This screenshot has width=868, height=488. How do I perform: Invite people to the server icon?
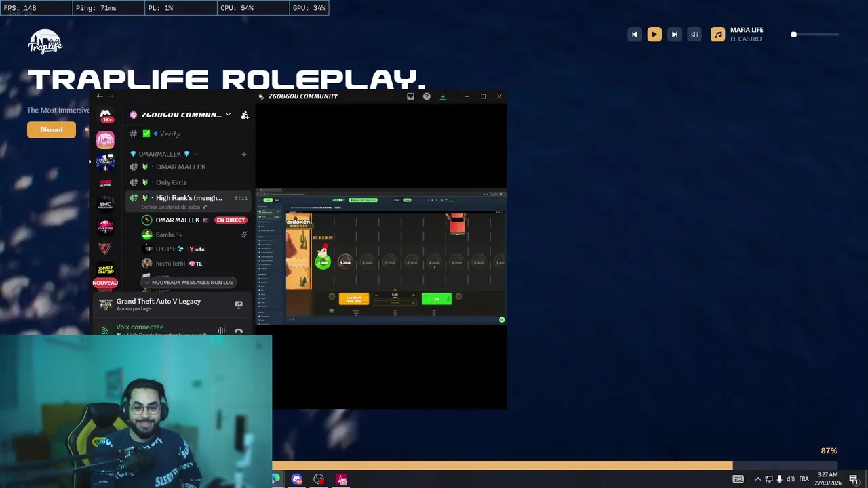[245, 115]
